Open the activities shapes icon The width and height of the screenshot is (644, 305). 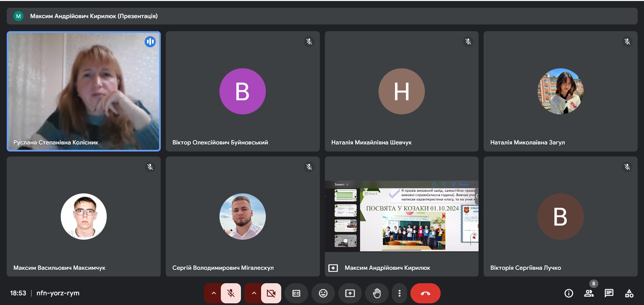tap(629, 293)
